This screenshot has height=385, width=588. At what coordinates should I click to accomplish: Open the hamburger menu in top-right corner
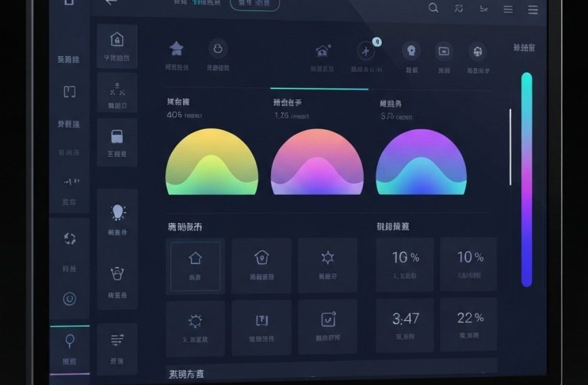click(x=533, y=9)
